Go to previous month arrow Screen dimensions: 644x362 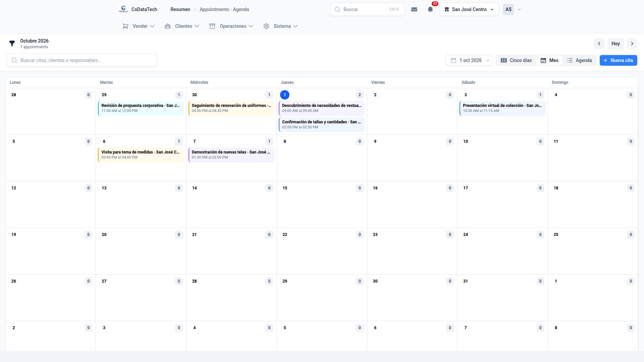pyautogui.click(x=599, y=44)
